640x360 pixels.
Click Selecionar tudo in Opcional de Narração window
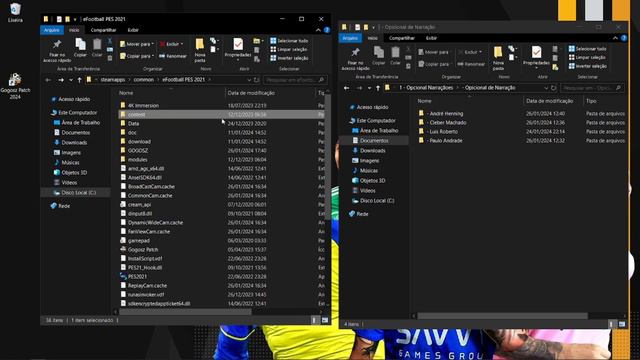point(588,49)
